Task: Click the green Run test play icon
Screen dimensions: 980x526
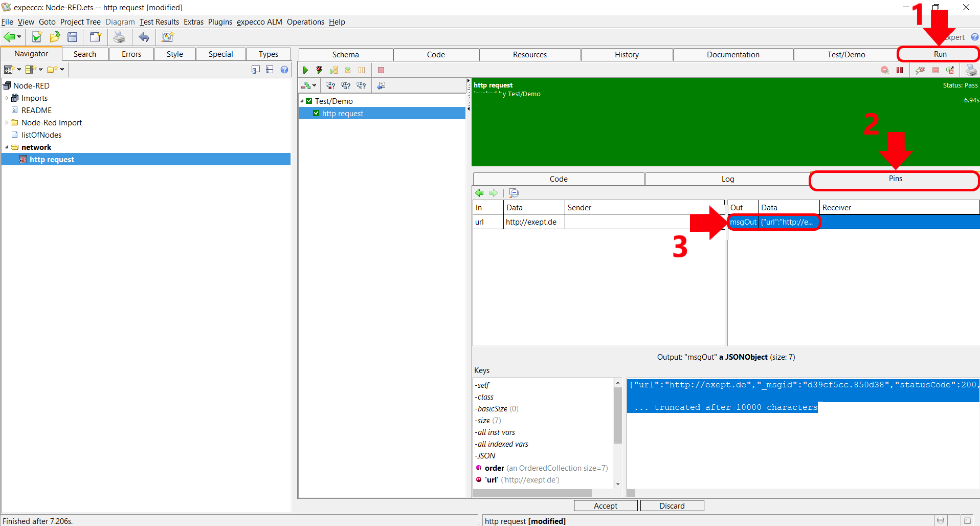Action: coord(305,70)
